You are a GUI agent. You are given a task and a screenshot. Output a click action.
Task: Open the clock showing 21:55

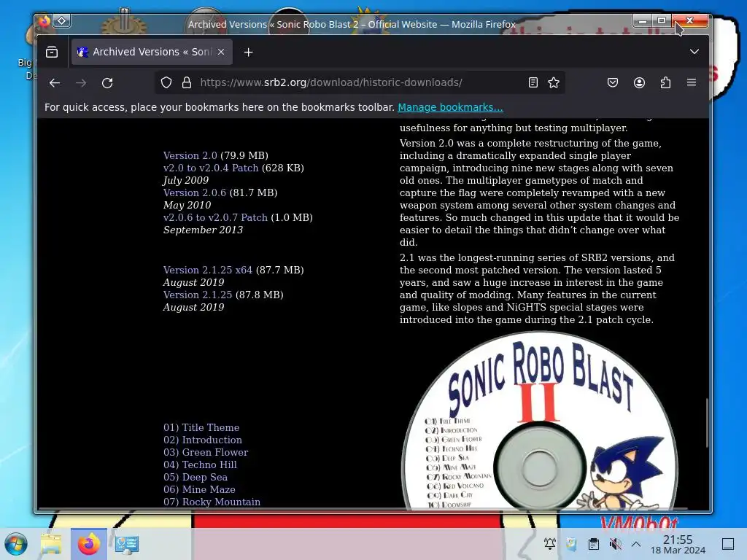tap(678, 544)
